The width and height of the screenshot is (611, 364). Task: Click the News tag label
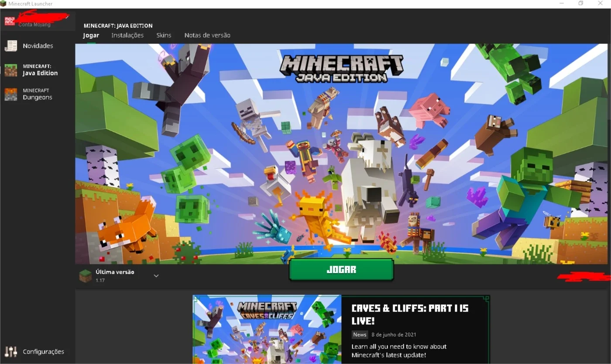coord(360,335)
